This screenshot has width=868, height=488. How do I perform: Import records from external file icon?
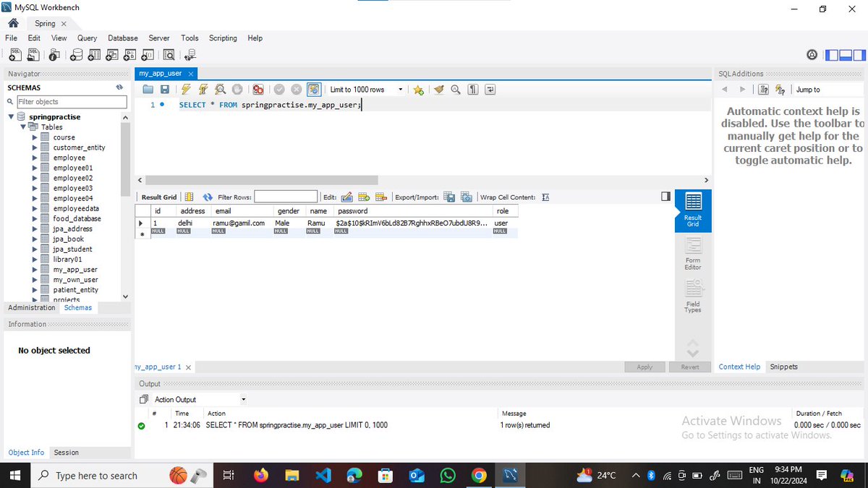click(467, 197)
